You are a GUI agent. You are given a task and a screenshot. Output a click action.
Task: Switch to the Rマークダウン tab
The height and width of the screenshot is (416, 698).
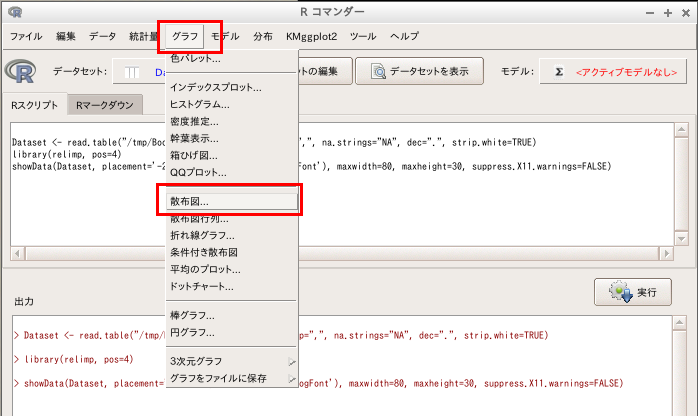(105, 105)
